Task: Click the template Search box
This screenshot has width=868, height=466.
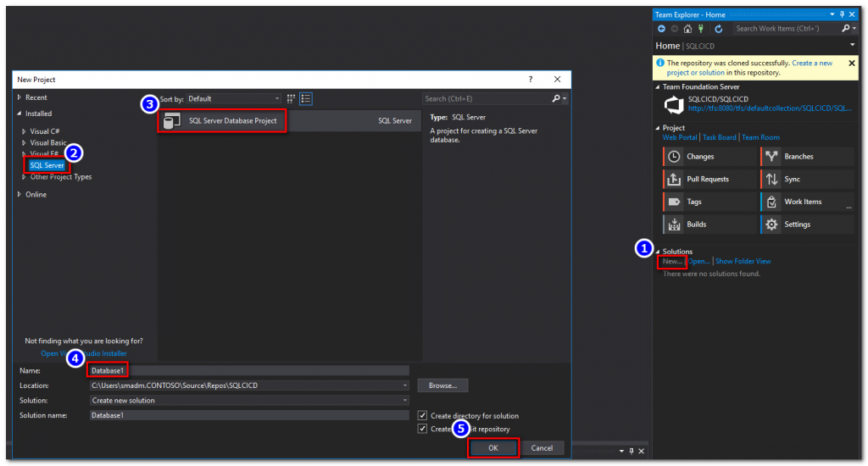Action: tap(486, 98)
